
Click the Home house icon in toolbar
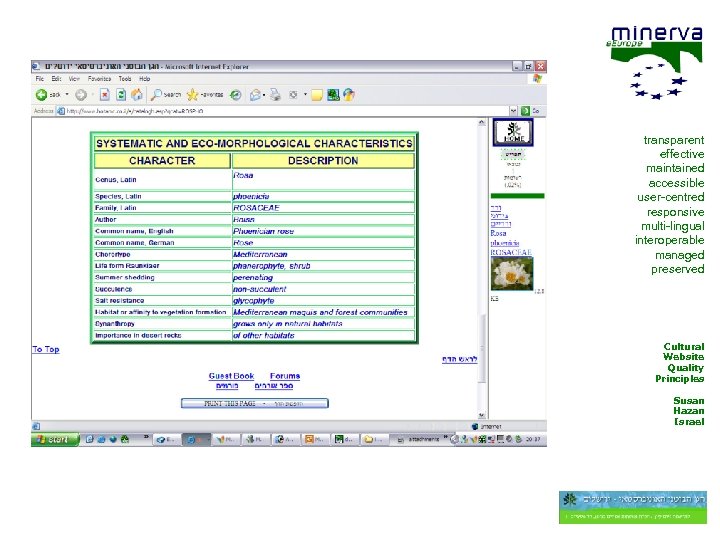[137, 95]
